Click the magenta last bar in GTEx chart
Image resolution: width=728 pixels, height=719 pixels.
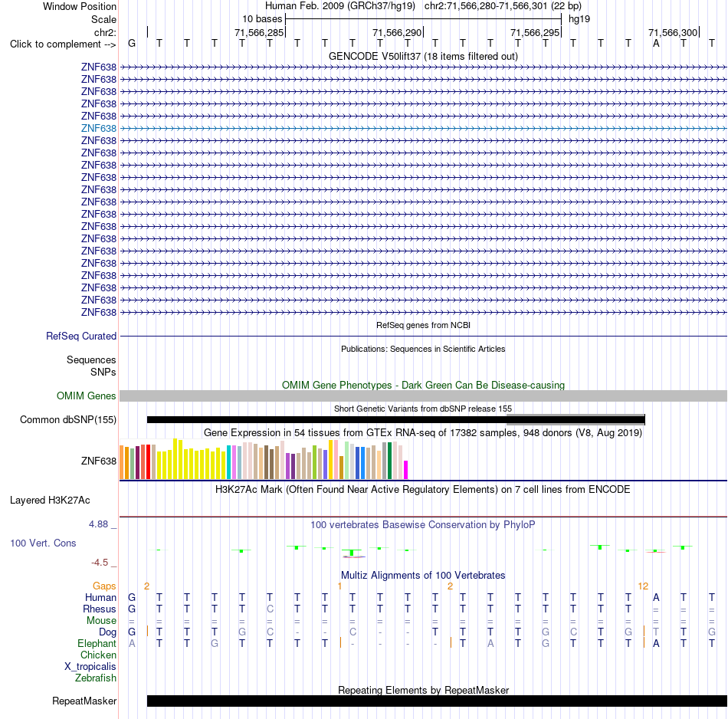pyautogui.click(x=406, y=470)
